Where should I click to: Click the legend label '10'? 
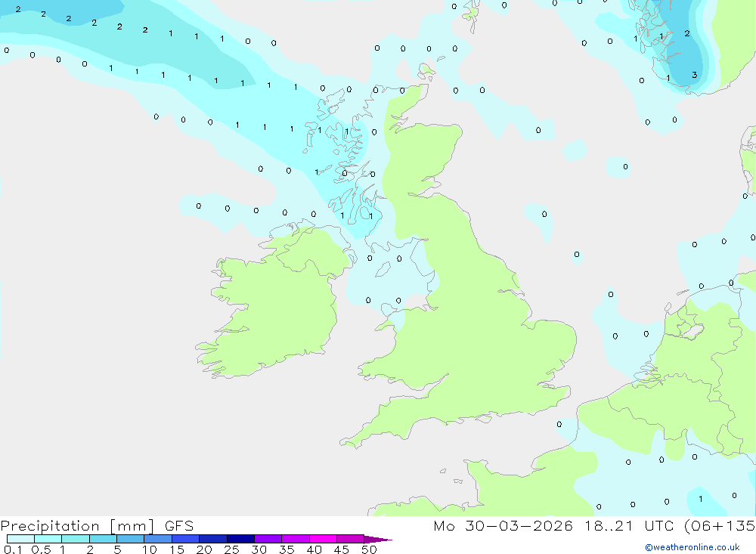[x=150, y=549]
